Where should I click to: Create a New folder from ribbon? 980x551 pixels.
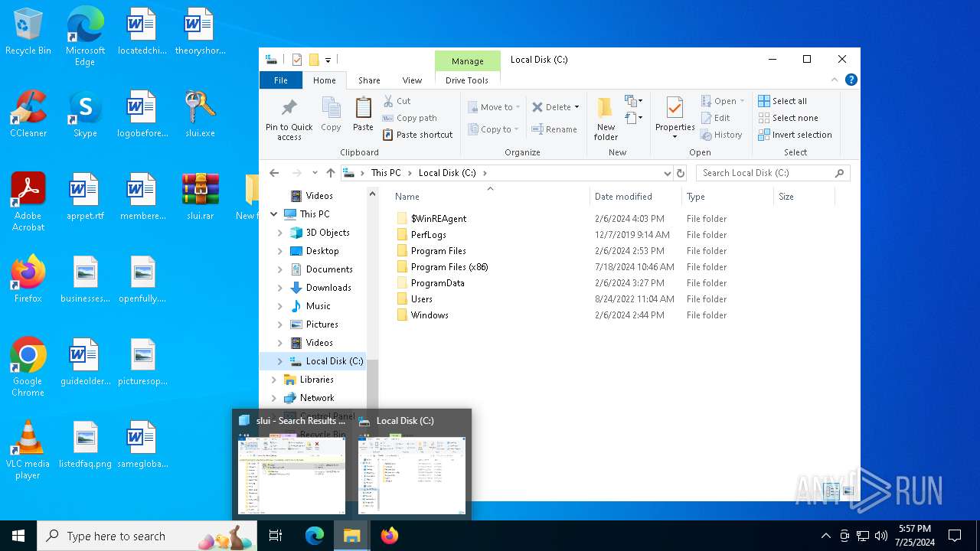pos(606,119)
